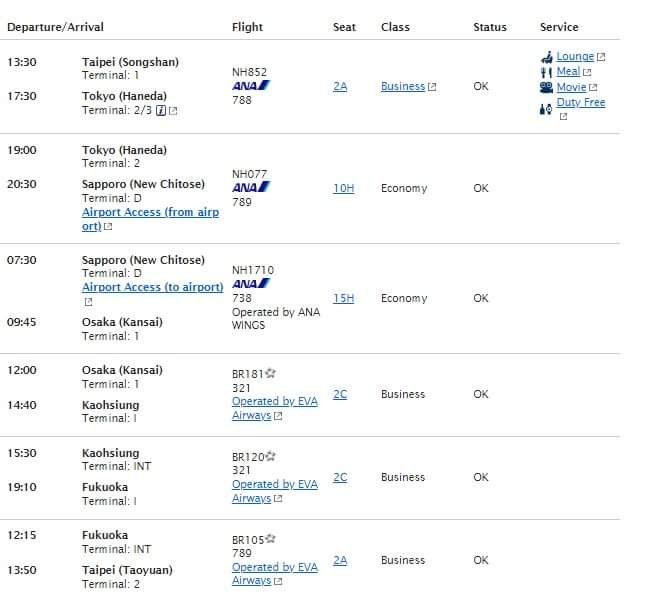Open the Business class details link

click(x=403, y=87)
